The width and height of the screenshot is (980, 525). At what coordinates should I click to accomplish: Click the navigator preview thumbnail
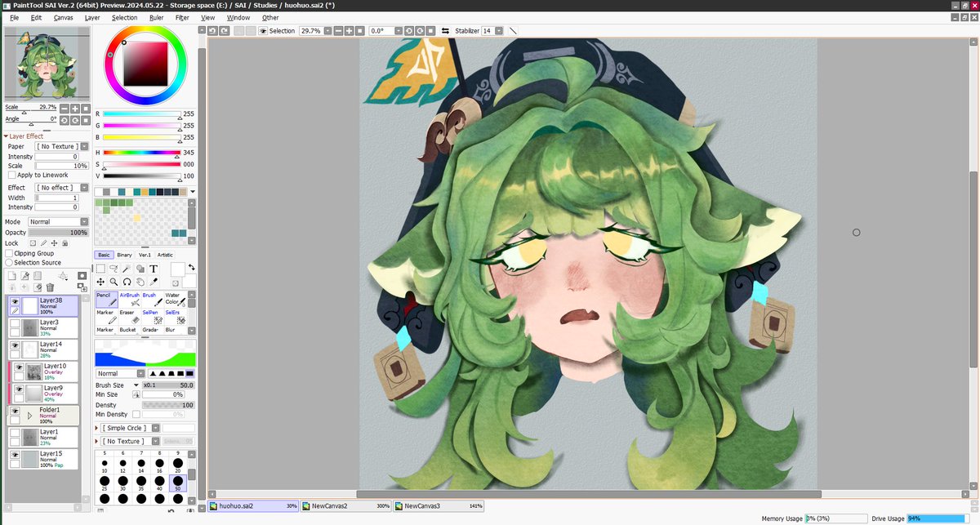(x=46, y=64)
